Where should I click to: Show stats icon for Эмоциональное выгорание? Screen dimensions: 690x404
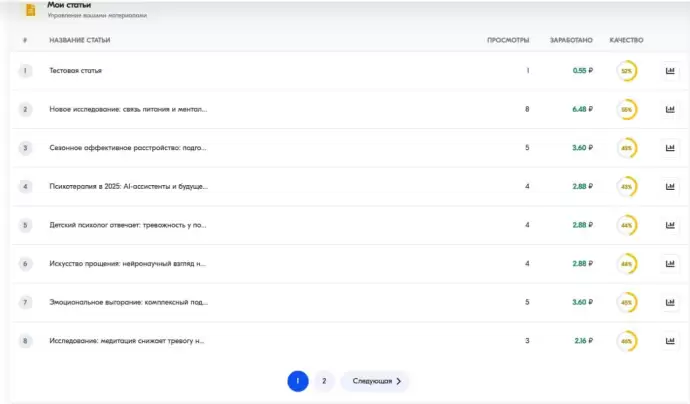[670, 302]
